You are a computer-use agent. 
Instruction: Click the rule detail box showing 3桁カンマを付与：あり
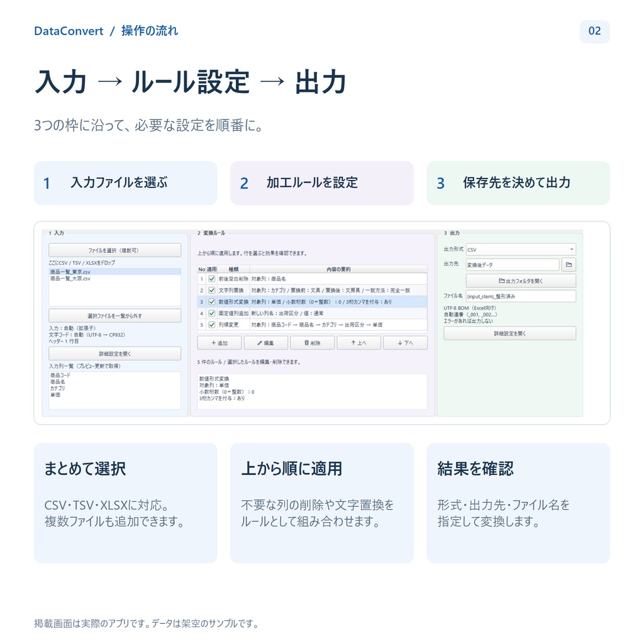(x=312, y=391)
